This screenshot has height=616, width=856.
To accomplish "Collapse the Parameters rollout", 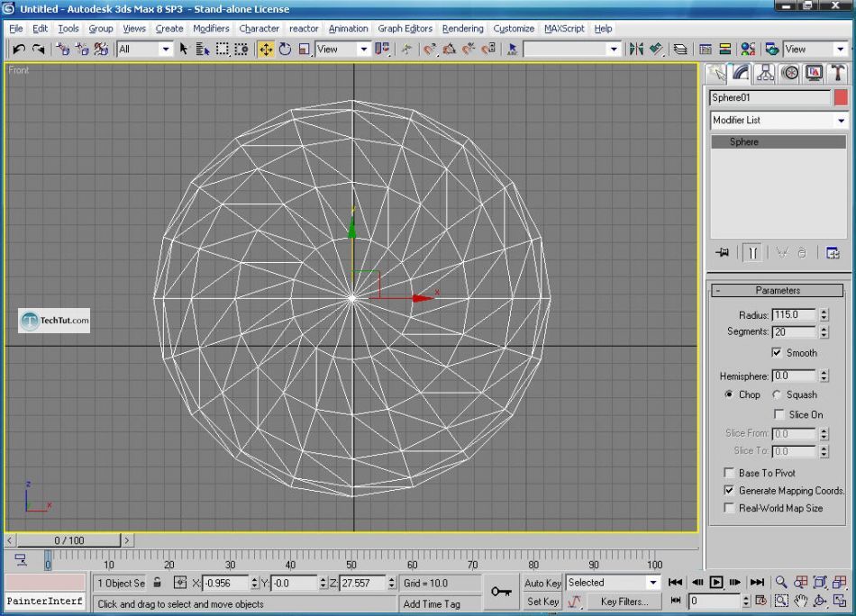I will click(778, 290).
